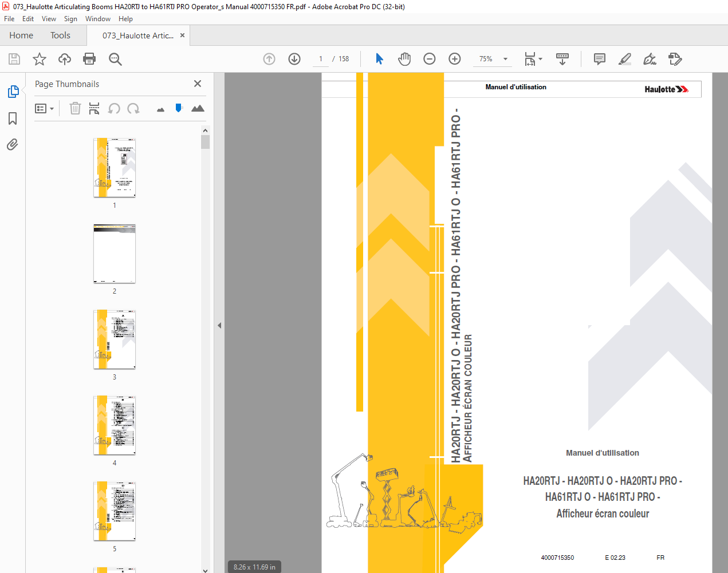Zoom in with plus icon
The image size is (728, 573).
(x=455, y=59)
